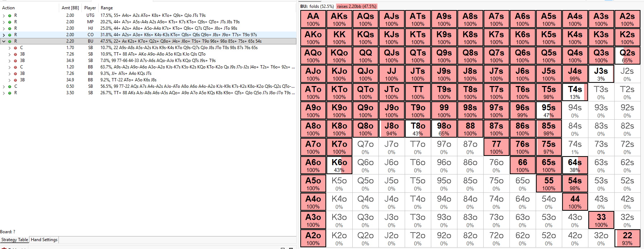Click the red dot on the BB call 1.20 row

(x=15, y=67)
